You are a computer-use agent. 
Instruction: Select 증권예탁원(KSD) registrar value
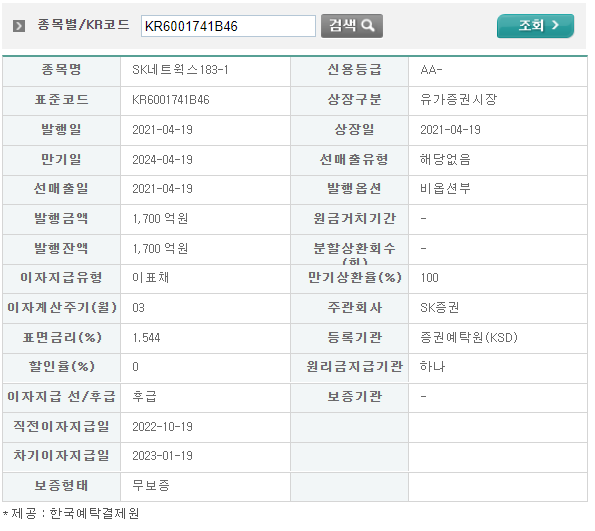469,337
